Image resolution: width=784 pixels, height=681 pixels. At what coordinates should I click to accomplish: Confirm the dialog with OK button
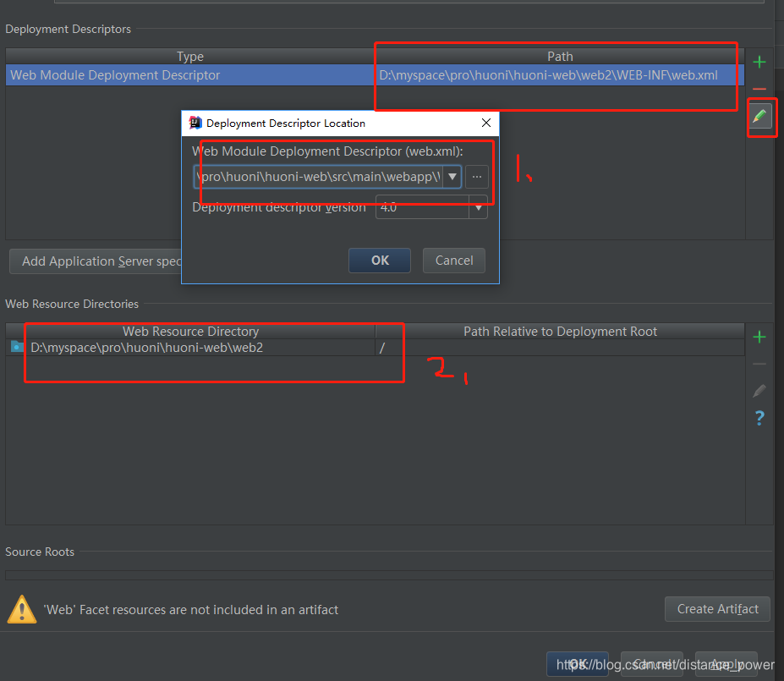click(380, 261)
